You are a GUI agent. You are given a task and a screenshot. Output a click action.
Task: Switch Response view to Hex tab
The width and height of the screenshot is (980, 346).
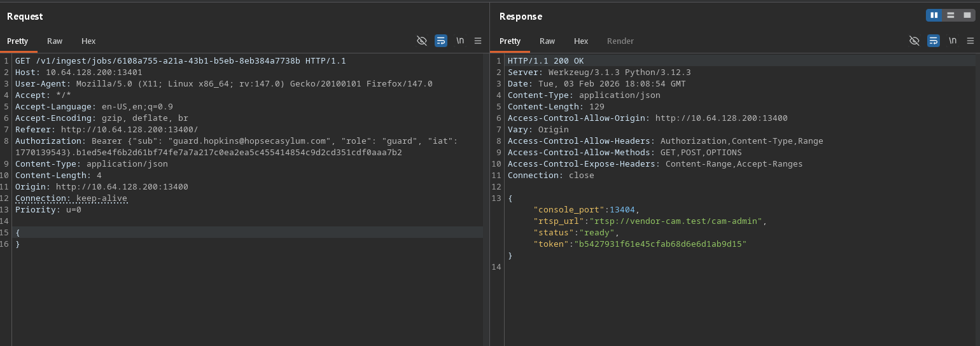tap(581, 41)
